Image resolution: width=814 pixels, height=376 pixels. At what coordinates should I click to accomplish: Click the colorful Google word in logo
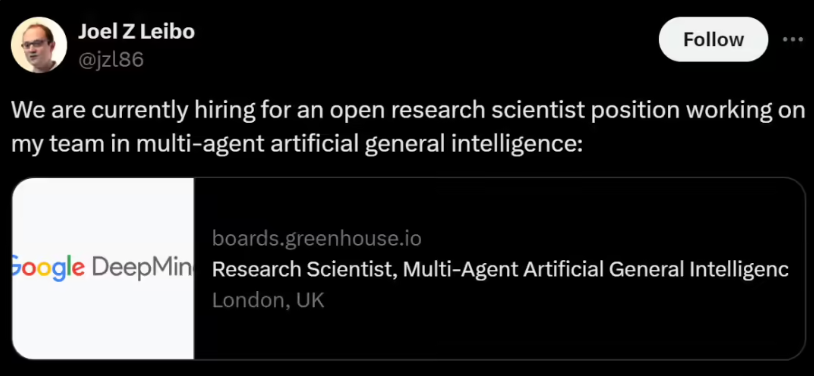48,269
